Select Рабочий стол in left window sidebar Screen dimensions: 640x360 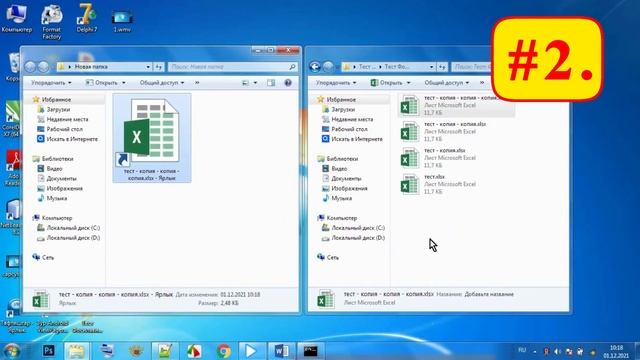(x=60, y=129)
